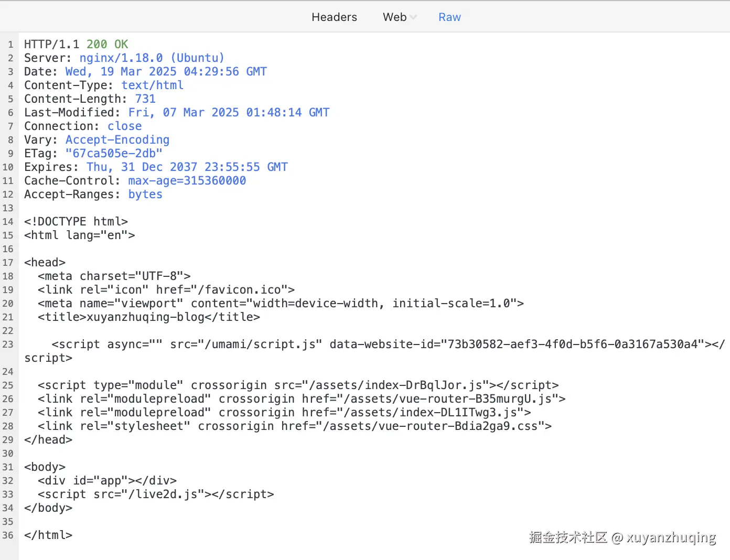This screenshot has height=560, width=730.
Task: Click the 200 OK status text
Action: tap(107, 45)
